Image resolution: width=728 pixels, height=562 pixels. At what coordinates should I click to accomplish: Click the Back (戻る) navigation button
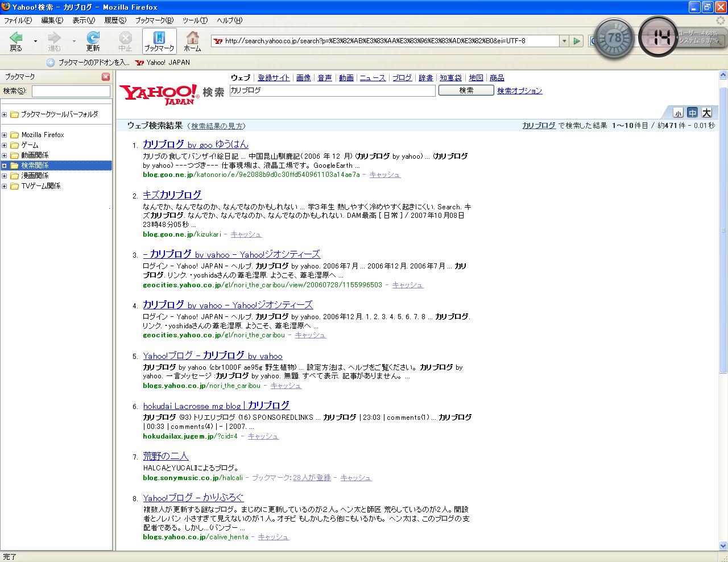pos(16,42)
